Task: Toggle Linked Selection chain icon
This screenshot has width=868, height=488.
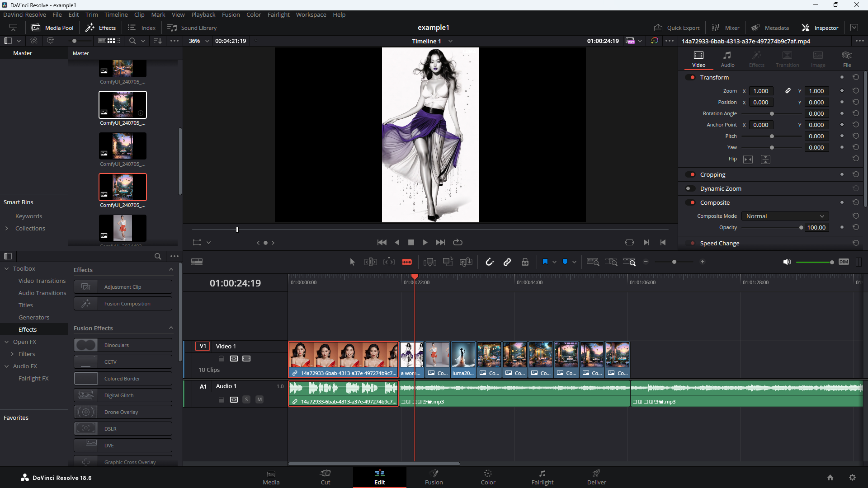Action: pyautogui.click(x=507, y=262)
